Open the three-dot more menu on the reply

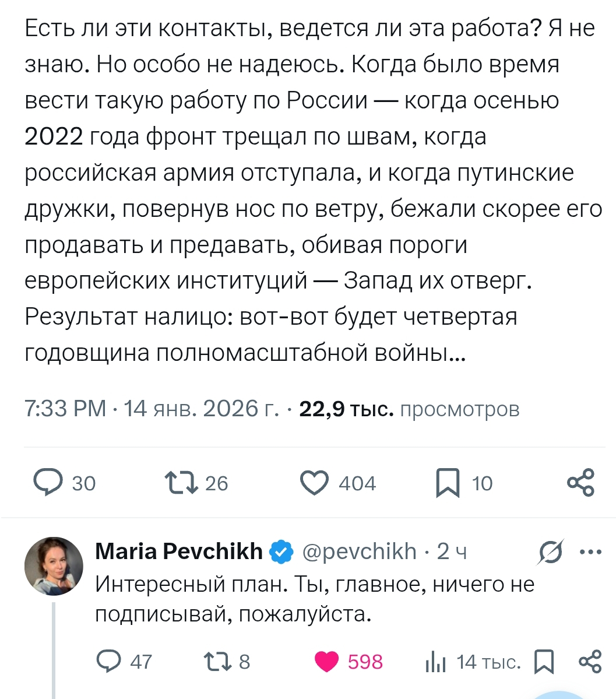[591, 552]
